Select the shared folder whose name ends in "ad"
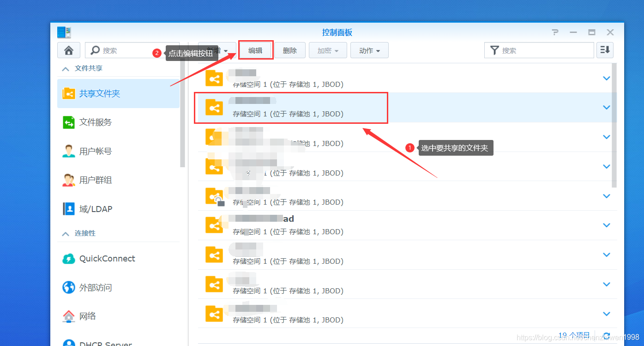The image size is (644, 346). tap(408, 225)
